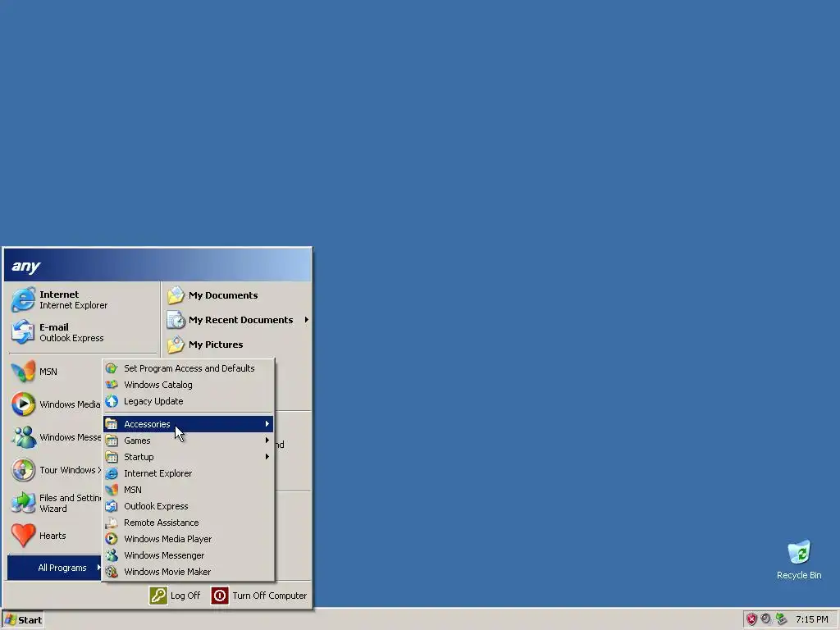Click the pinned Windows Messenger icon

[x=22, y=437]
